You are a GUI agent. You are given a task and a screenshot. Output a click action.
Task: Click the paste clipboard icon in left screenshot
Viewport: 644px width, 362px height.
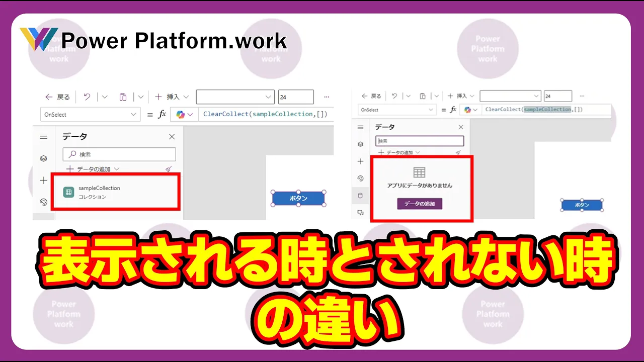tap(123, 97)
